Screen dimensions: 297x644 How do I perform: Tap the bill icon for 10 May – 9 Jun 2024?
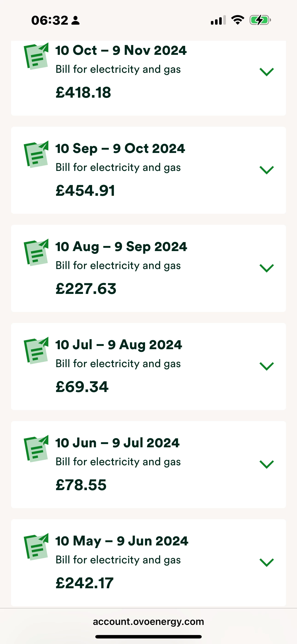[x=36, y=547]
